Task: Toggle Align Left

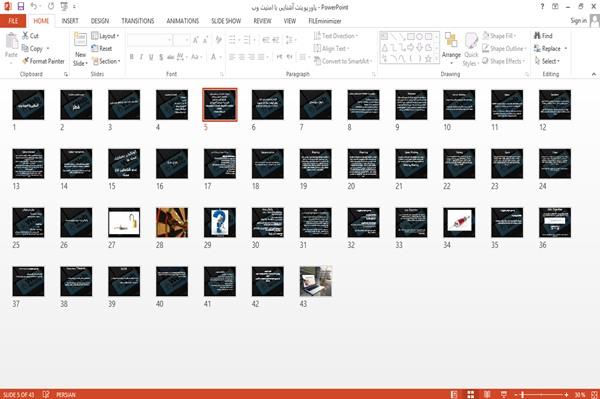Action: pos(232,57)
